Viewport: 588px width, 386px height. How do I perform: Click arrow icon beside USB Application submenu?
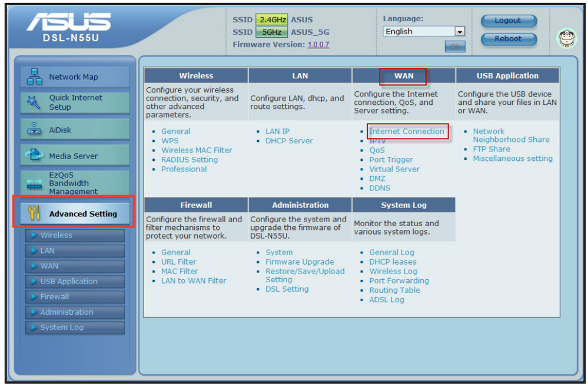(34, 281)
